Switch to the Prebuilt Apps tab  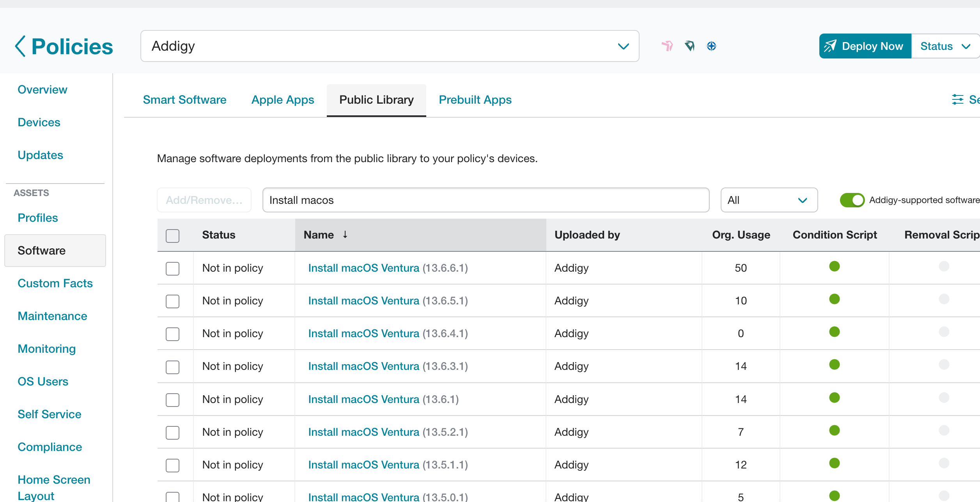click(475, 100)
